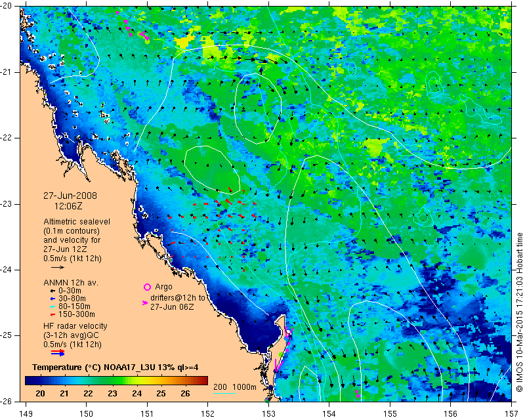This screenshot has width=525, height=420.
Task: Click the black 0-30m ANMN legend arrow
Action: [52, 291]
